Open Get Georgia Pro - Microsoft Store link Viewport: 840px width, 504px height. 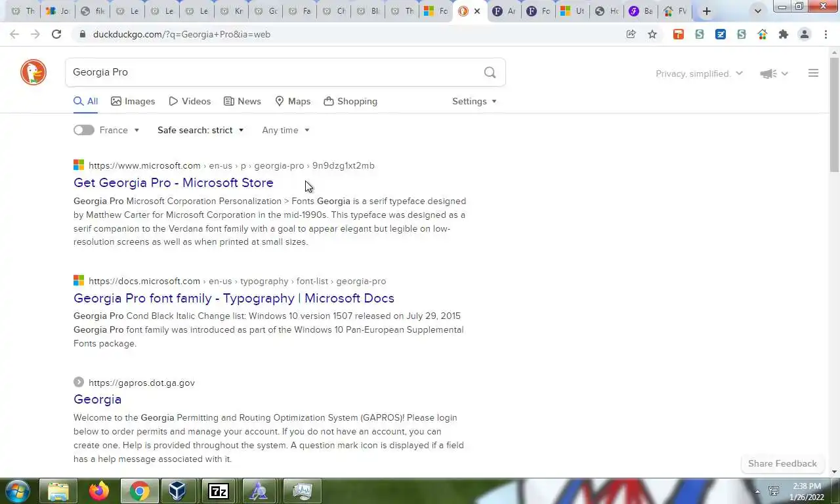173,182
